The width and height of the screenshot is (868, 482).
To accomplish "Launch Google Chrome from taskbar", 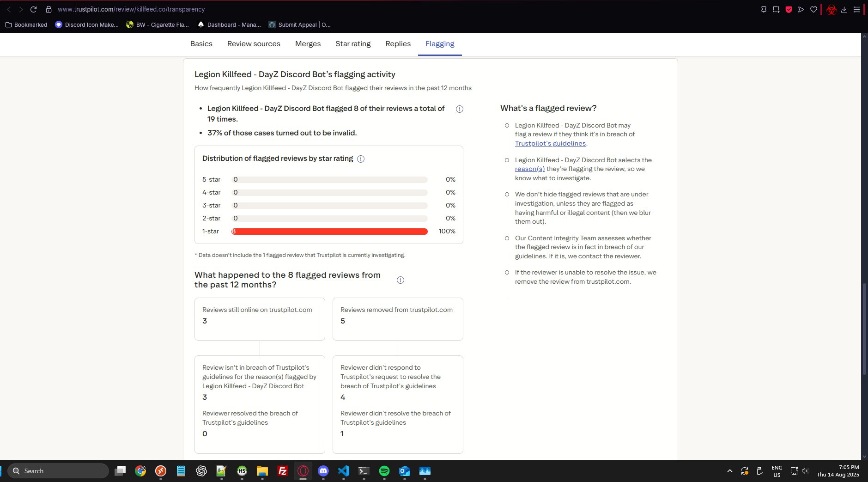I will coord(140,471).
